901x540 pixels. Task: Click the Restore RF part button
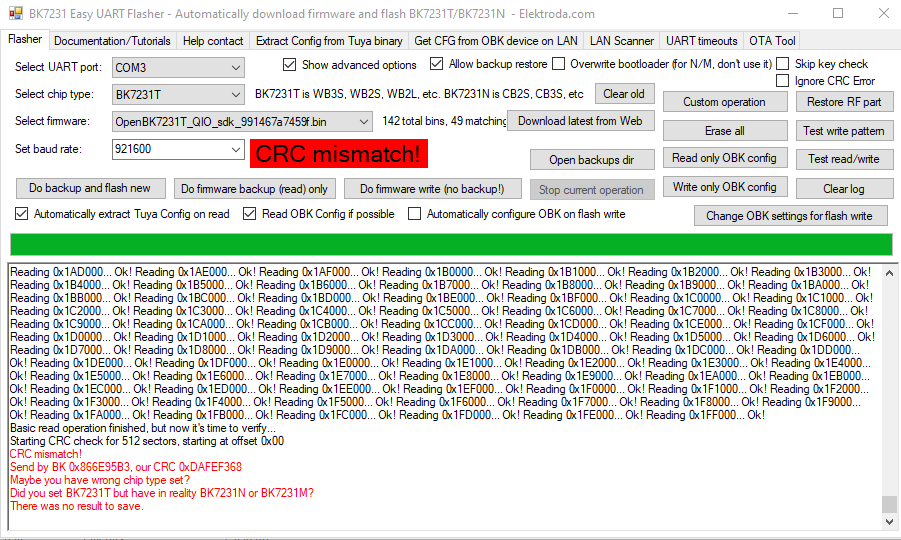[x=844, y=102]
